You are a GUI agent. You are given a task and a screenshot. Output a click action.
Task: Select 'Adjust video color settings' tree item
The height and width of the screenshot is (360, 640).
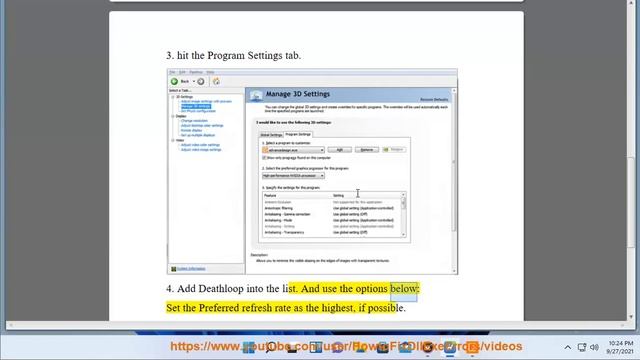click(x=200, y=145)
